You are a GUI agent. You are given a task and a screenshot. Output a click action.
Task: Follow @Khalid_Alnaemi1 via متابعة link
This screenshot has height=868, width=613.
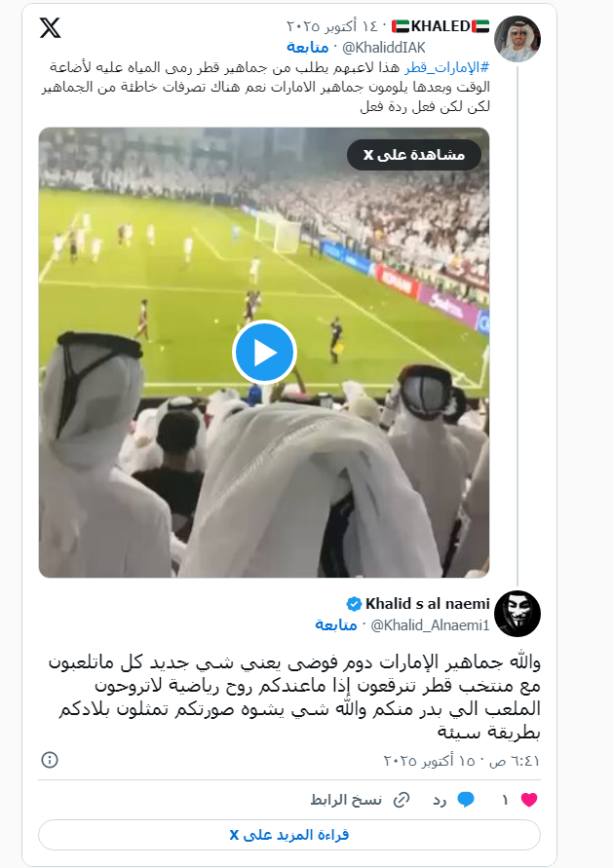(336, 625)
